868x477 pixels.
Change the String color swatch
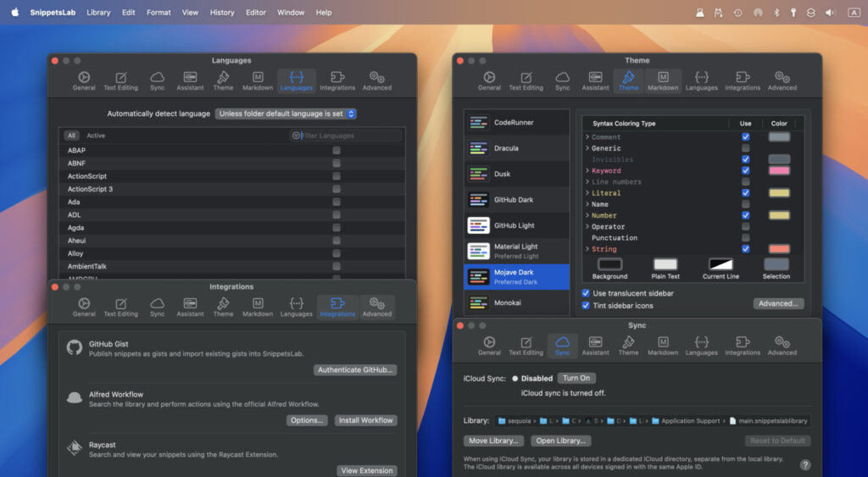point(779,249)
